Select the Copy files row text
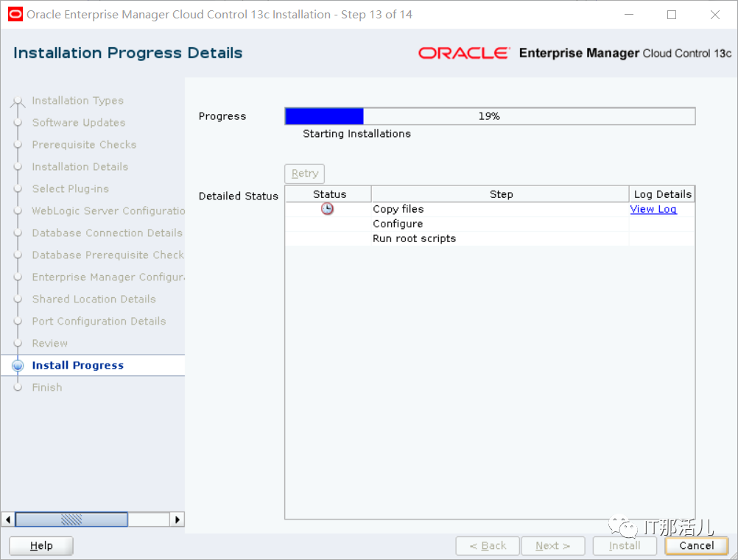The image size is (738, 560). point(398,209)
